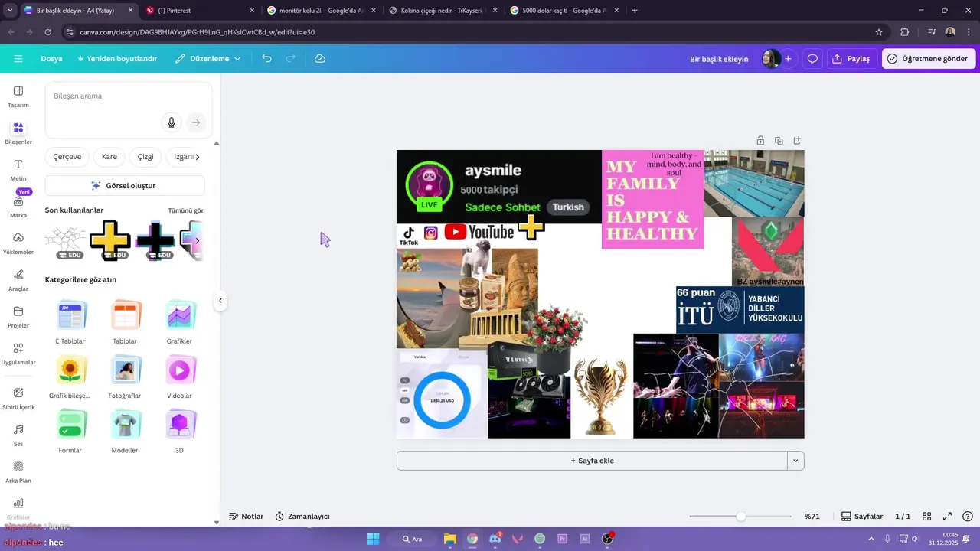Image resolution: width=980 pixels, height=551 pixels.
Task: Open the Uygulamalar apps panel
Action: [18, 354]
